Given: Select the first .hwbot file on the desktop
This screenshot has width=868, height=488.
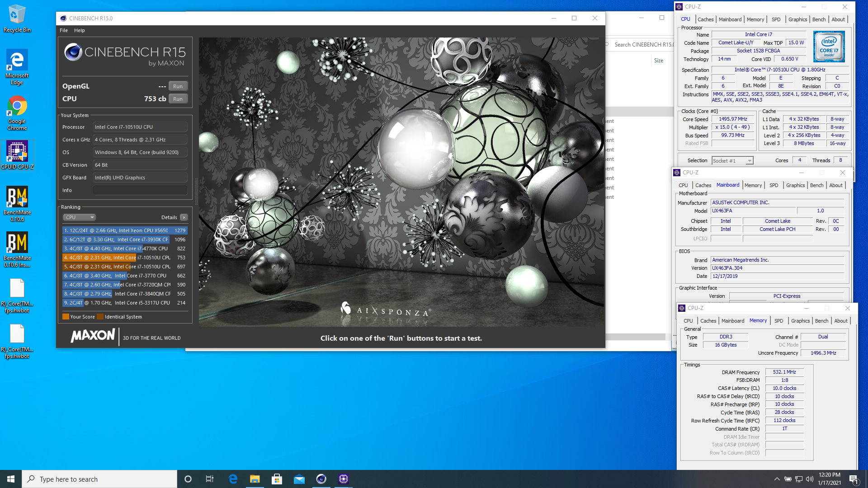Looking at the screenshot, I should (x=17, y=296).
